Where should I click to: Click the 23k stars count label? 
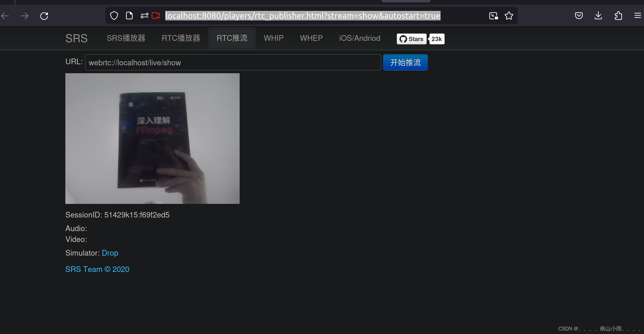[x=437, y=39]
